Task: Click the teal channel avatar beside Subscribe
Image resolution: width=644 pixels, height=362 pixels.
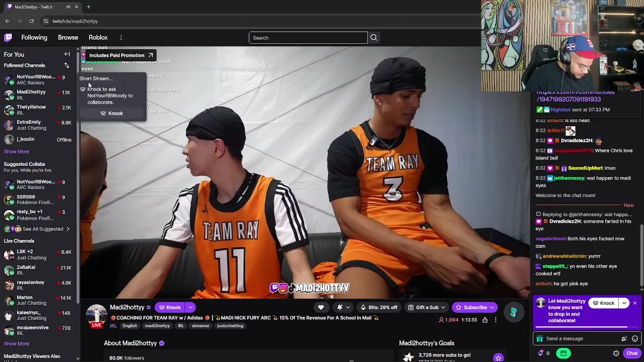Action: coord(514,312)
